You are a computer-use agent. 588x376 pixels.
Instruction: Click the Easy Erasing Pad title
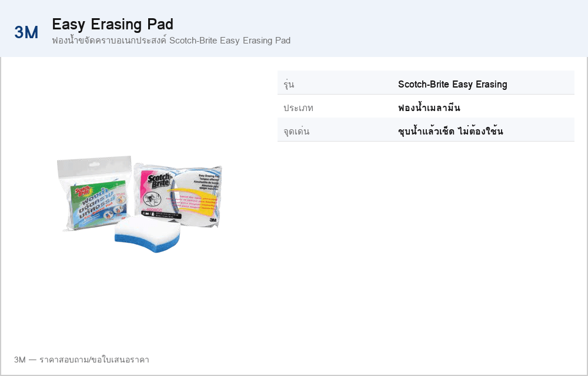pyautogui.click(x=112, y=24)
